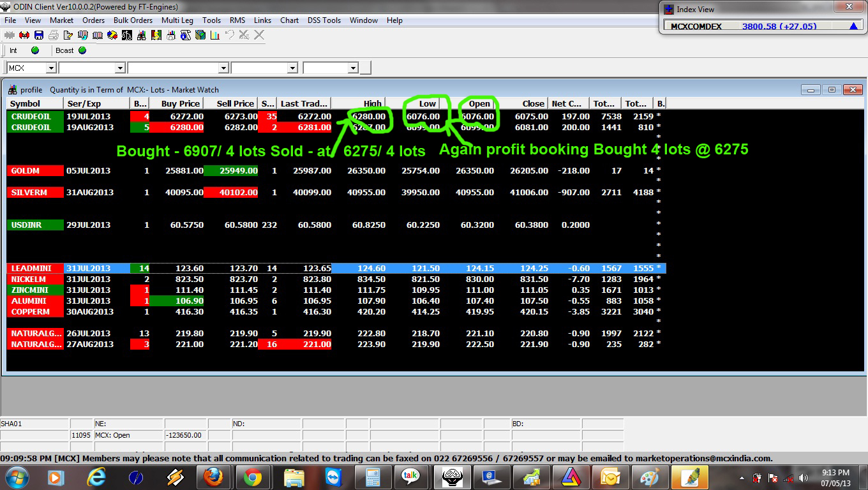
Task: Open the File menu
Action: (10, 20)
